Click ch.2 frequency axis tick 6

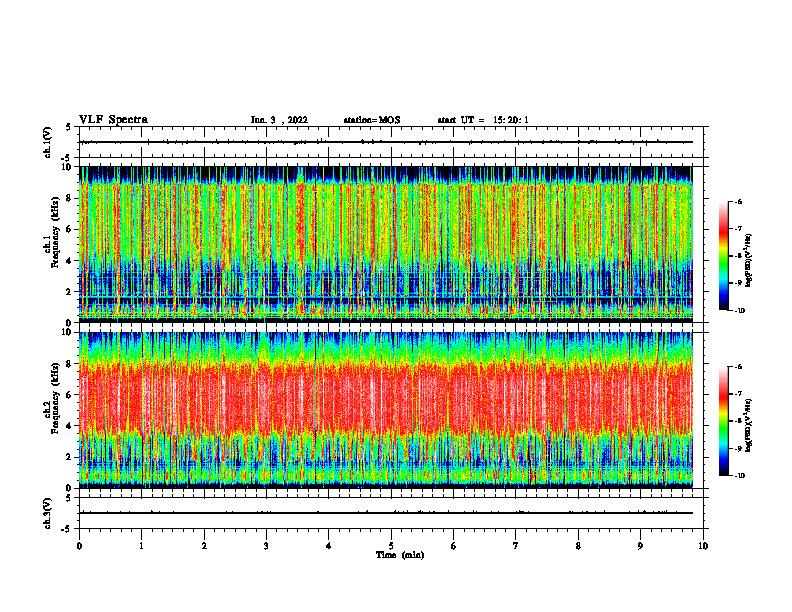coord(71,395)
